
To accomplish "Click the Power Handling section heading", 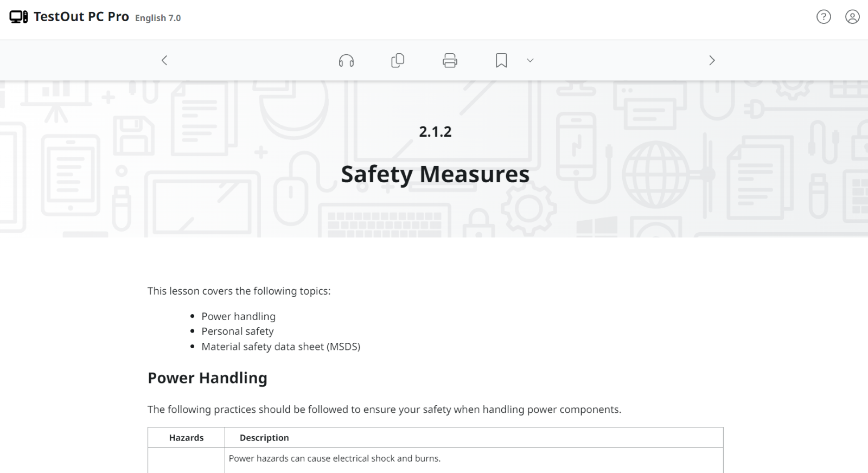I will coord(207,378).
